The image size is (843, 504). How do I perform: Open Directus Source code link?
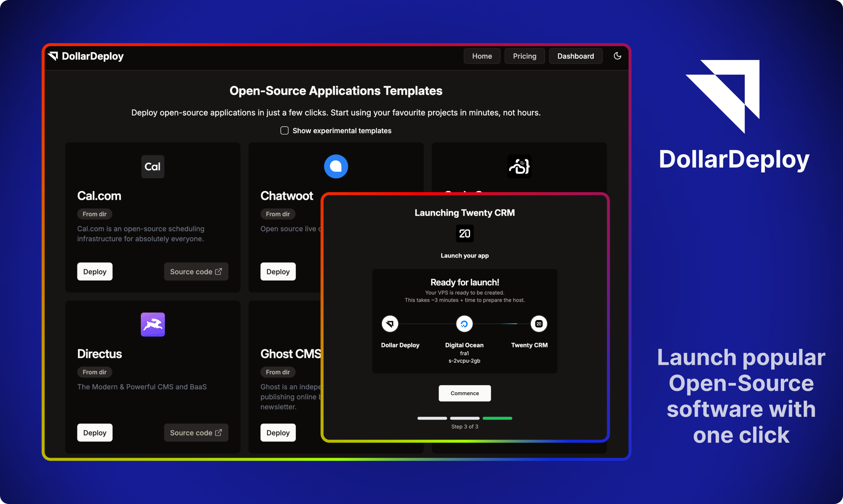click(x=196, y=433)
